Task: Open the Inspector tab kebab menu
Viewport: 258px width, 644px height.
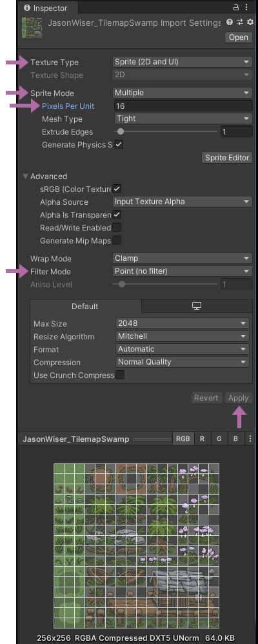Action: point(246,7)
